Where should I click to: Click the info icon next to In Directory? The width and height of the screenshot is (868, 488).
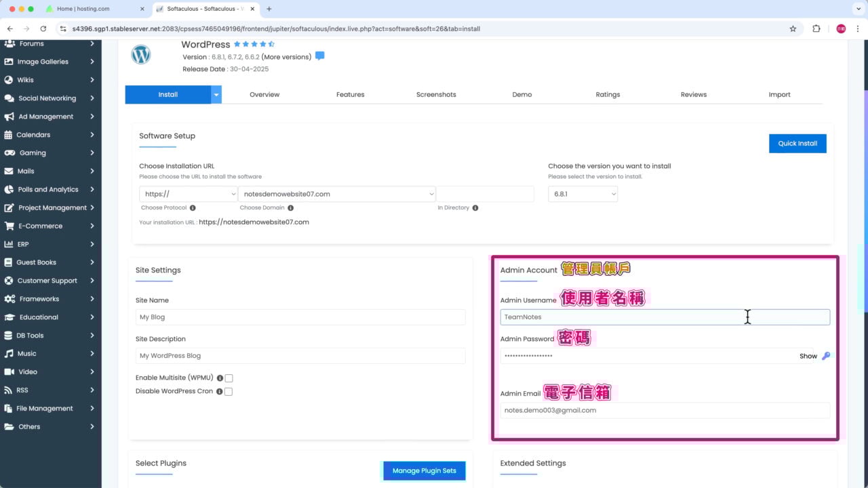tap(475, 208)
